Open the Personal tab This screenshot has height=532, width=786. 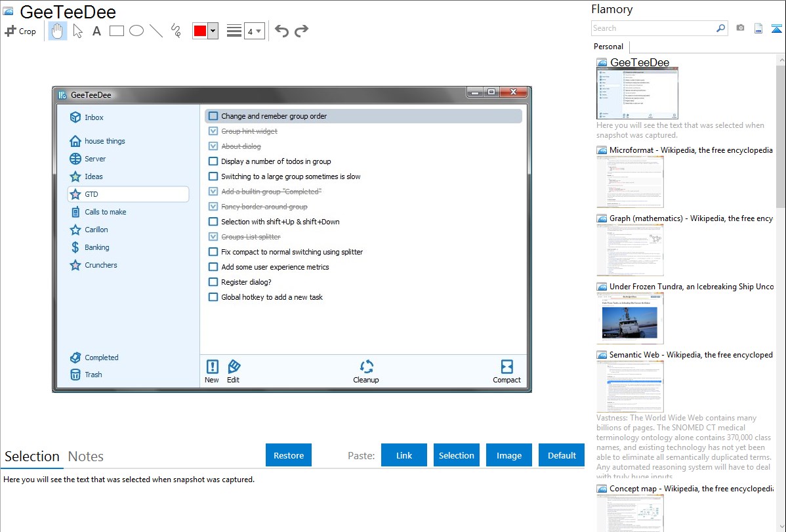(608, 47)
